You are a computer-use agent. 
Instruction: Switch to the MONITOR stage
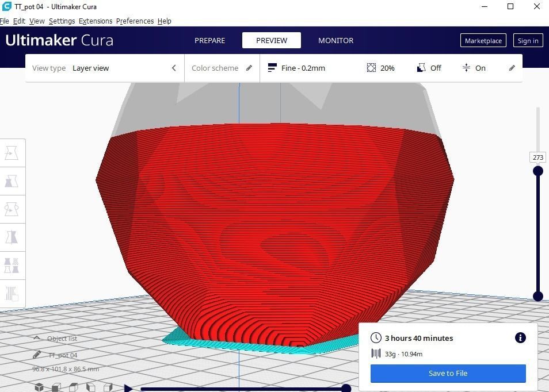pyautogui.click(x=335, y=40)
